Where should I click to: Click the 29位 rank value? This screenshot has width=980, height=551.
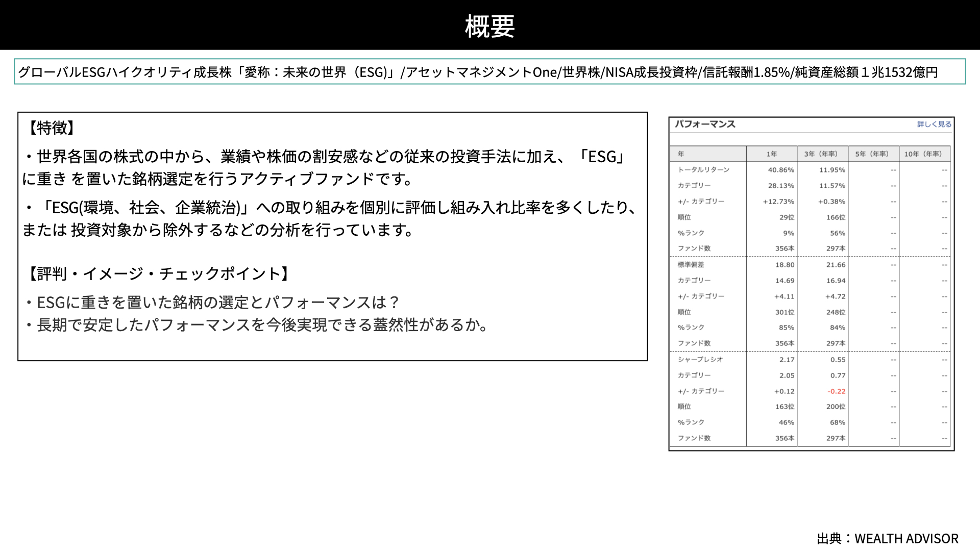pyautogui.click(x=787, y=217)
